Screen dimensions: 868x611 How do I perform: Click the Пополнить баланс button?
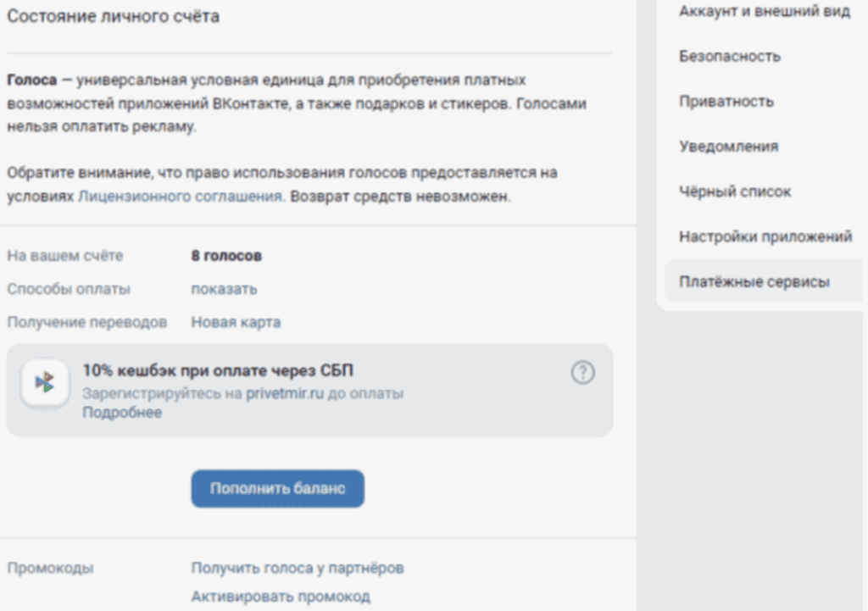pos(277,488)
